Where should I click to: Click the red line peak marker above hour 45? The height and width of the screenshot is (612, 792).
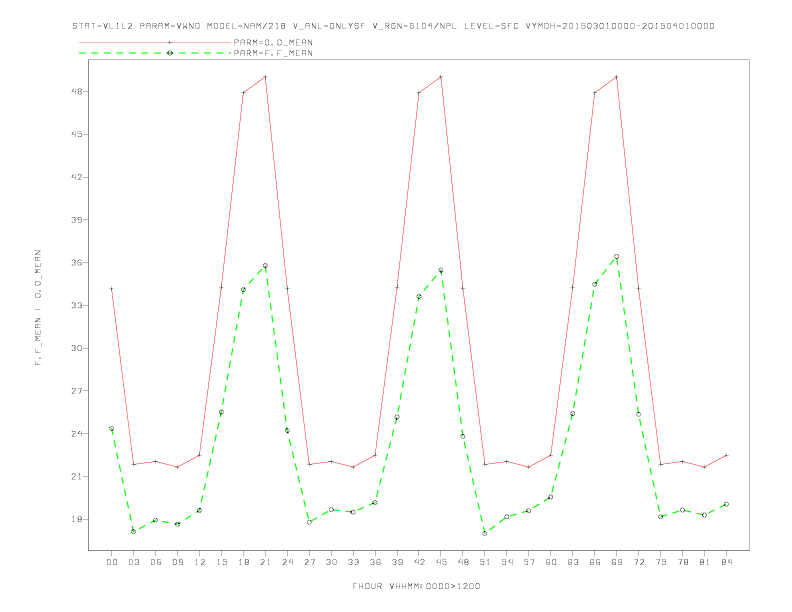(441, 77)
